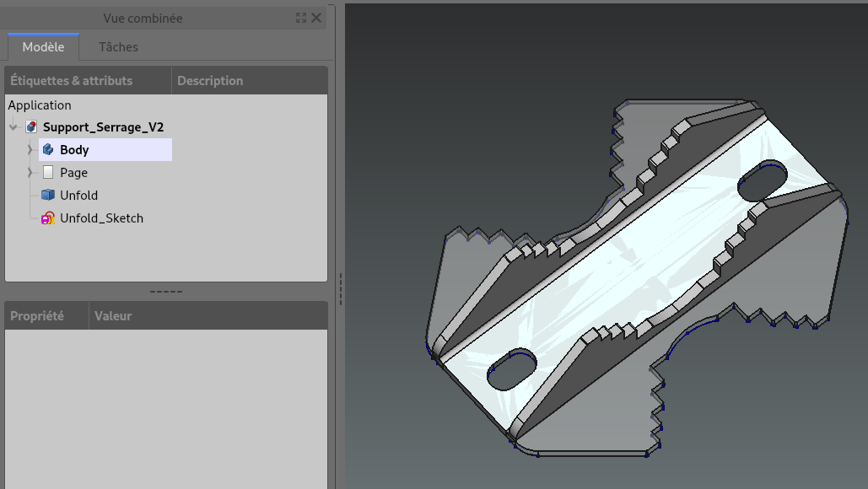Click the Description column header
Screen dimensions: 868x489
(210, 81)
